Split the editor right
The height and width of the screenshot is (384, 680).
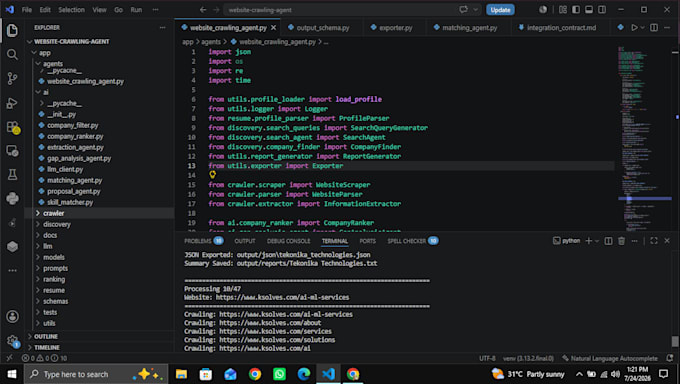click(x=654, y=27)
